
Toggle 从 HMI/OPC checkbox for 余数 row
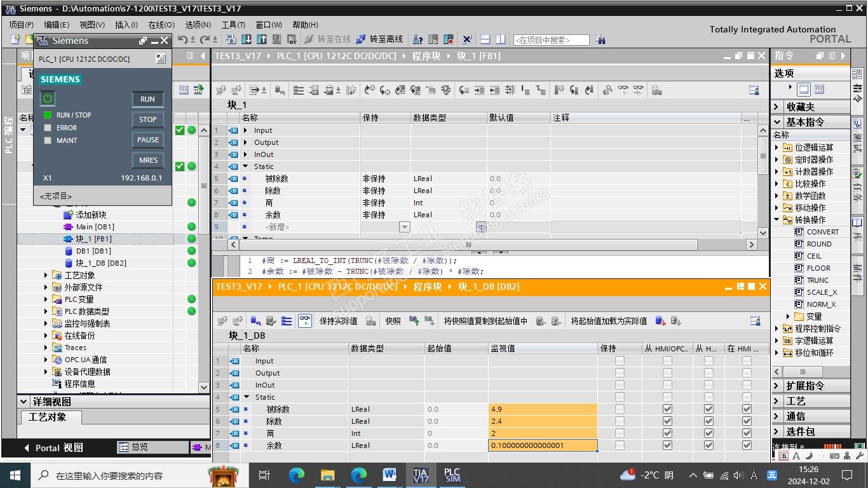[x=667, y=445]
